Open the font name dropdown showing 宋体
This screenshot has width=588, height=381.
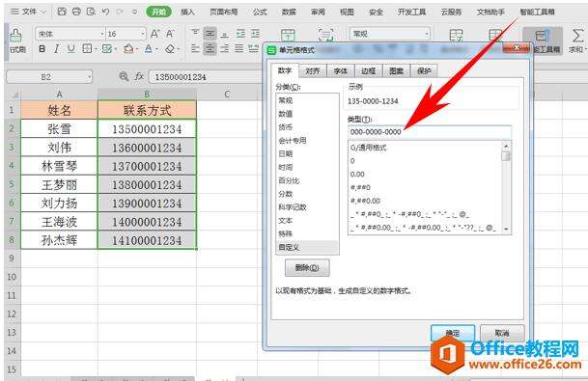[x=102, y=34]
